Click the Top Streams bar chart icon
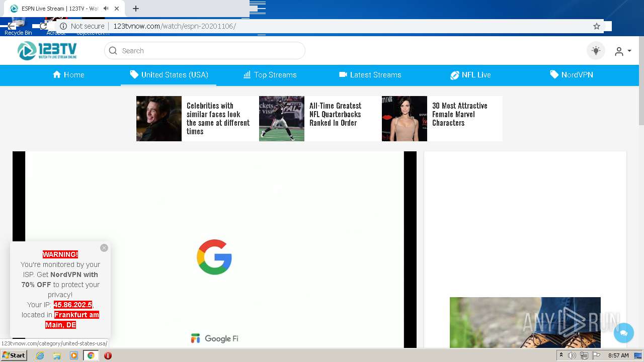 pyautogui.click(x=247, y=74)
